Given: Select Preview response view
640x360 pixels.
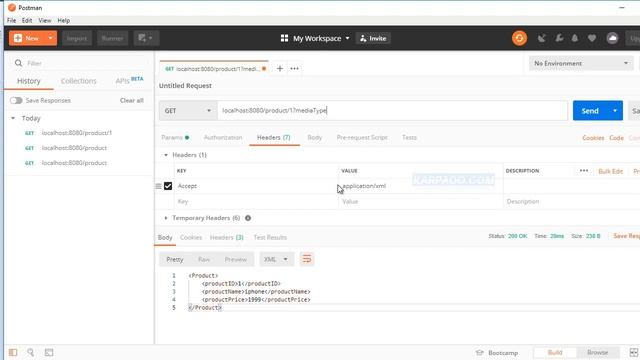Looking at the screenshot, I should tap(236, 260).
